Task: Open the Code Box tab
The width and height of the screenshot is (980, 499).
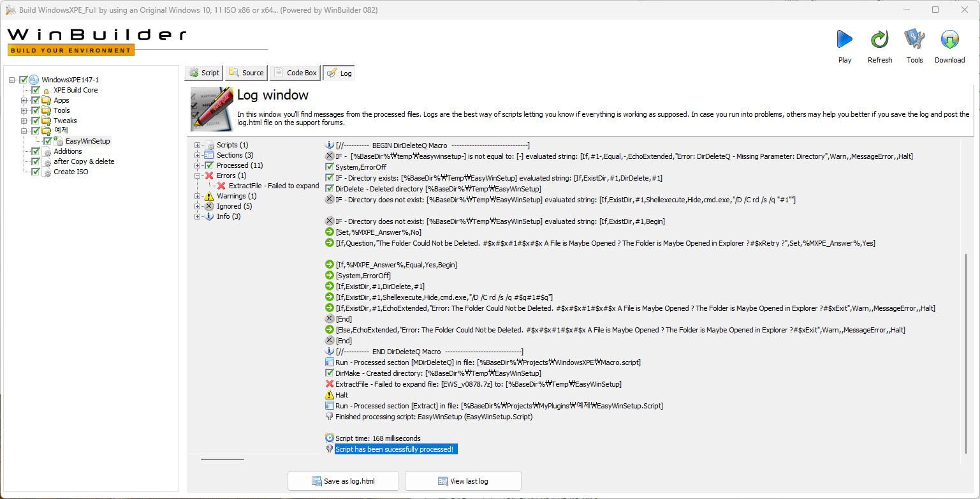Action: pos(295,73)
